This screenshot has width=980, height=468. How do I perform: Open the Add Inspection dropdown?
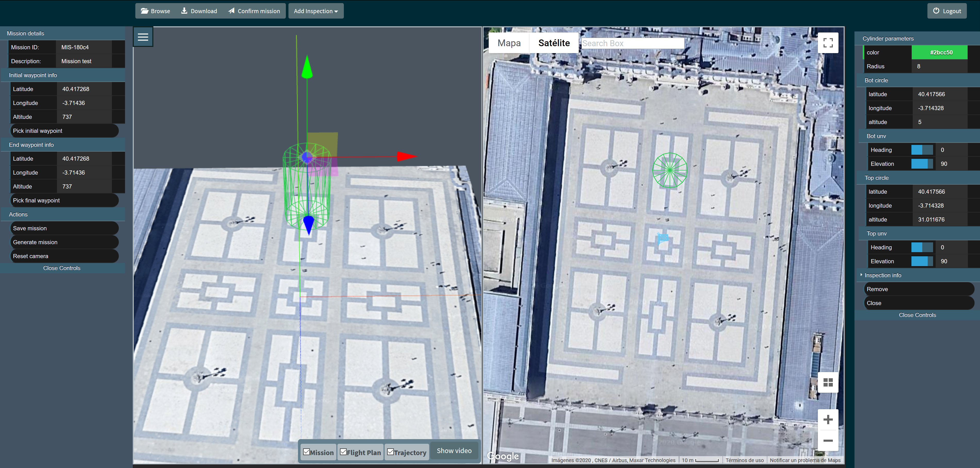tap(316, 11)
